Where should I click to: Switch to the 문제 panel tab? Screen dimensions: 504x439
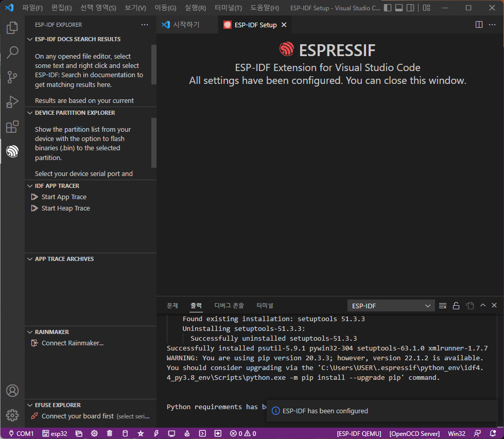[x=172, y=306]
